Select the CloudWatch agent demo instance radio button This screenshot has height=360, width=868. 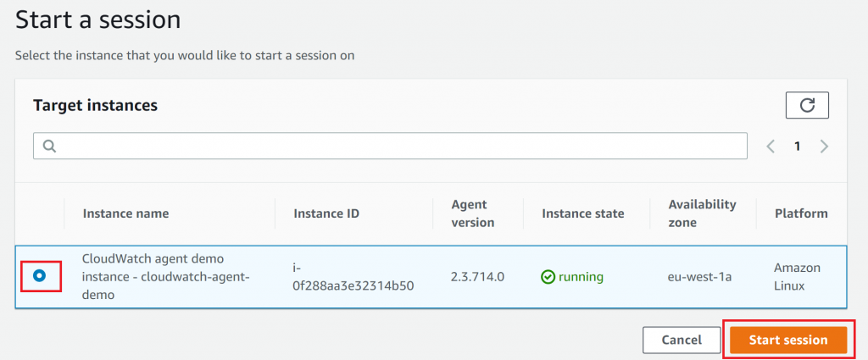click(x=40, y=276)
